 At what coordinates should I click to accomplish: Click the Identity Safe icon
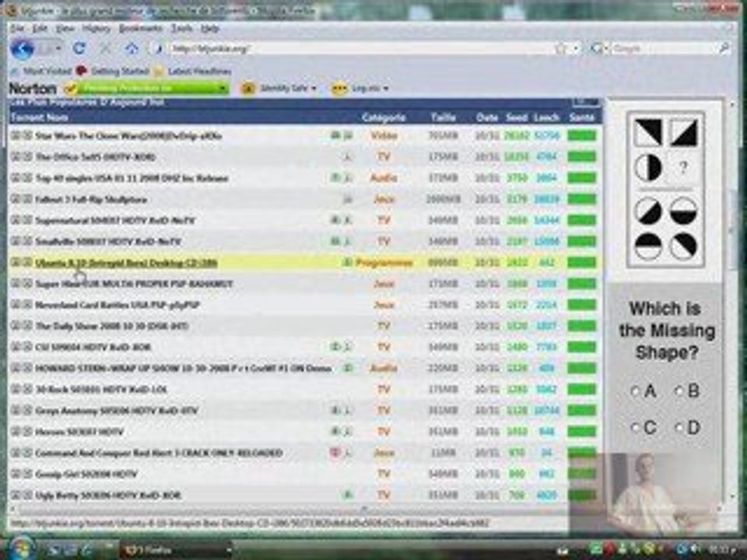coord(247,89)
